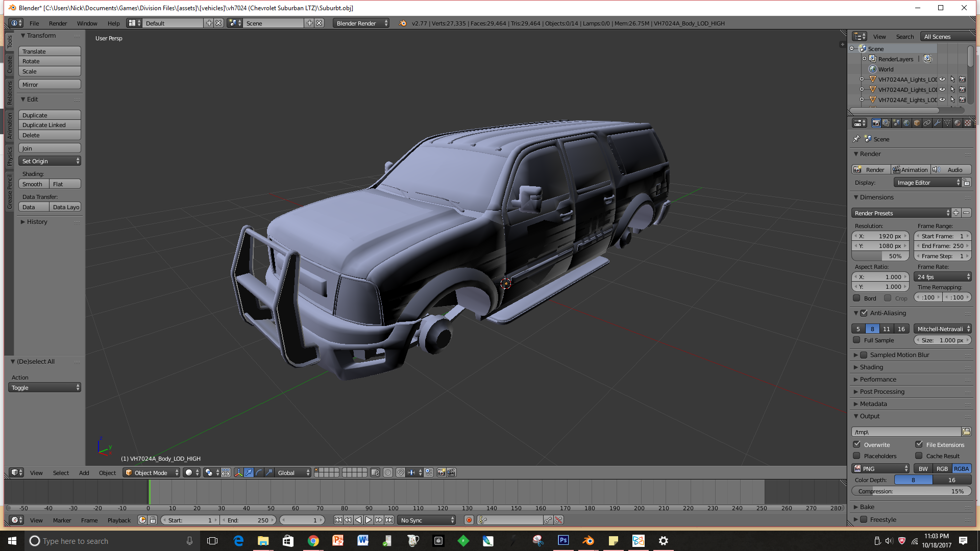Enable the Cache Result checkbox
Image resolution: width=980 pixels, height=551 pixels.
click(919, 456)
